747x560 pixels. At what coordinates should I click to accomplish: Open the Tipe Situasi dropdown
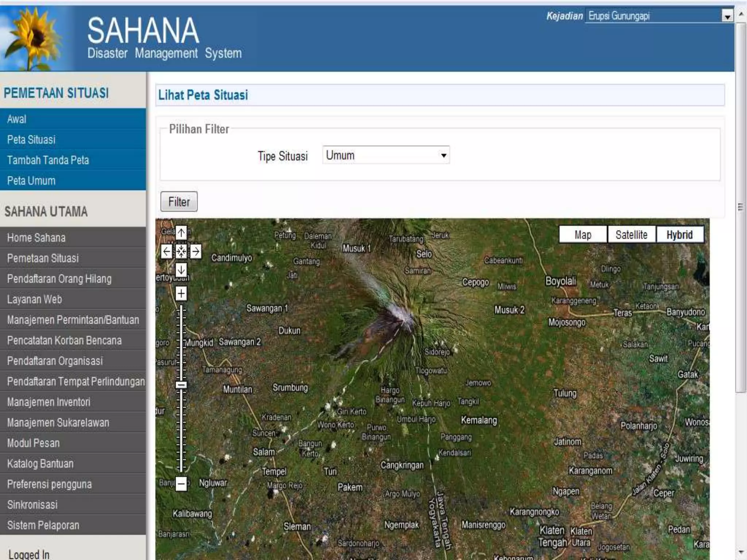(x=386, y=155)
